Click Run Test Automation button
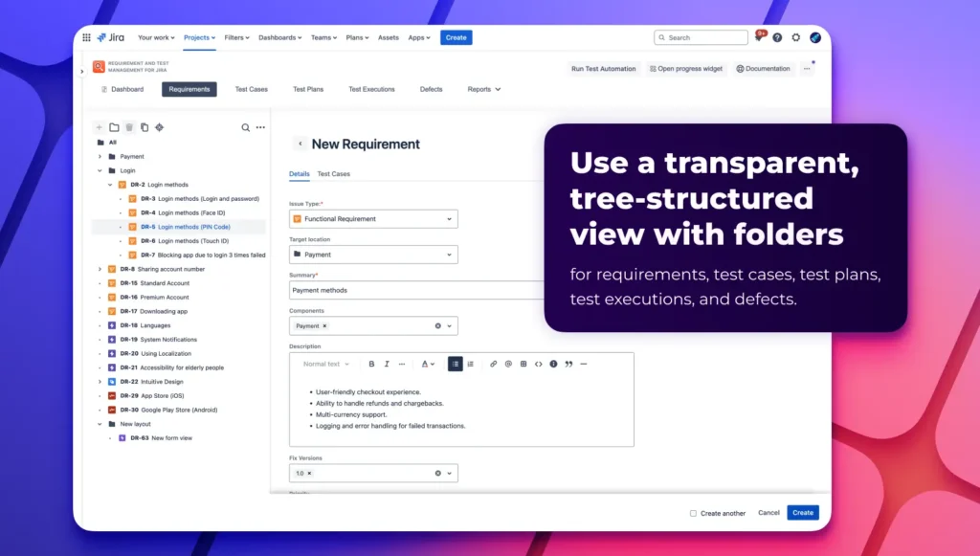The height and width of the screenshot is (556, 980). pyautogui.click(x=603, y=69)
